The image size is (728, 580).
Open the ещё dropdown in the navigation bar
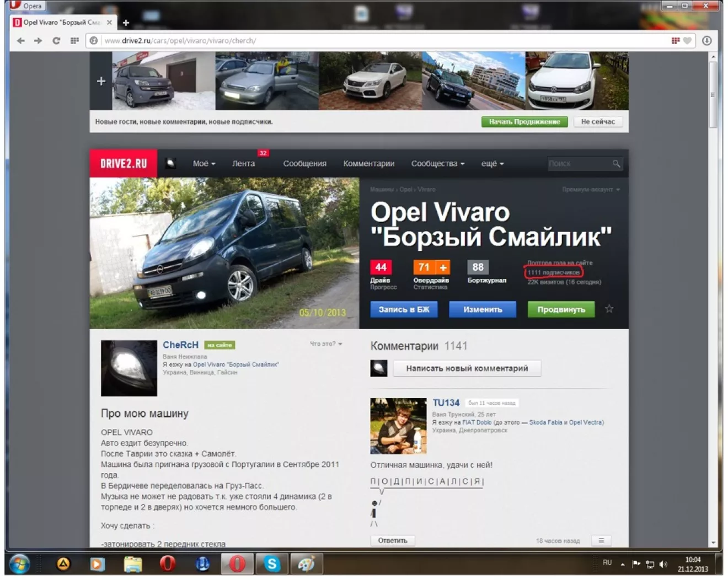(x=492, y=164)
